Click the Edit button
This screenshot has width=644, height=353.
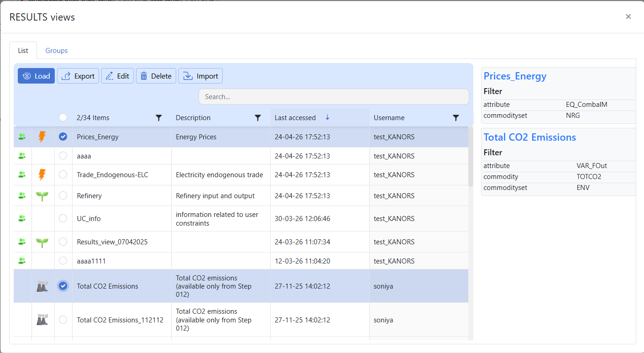point(117,76)
